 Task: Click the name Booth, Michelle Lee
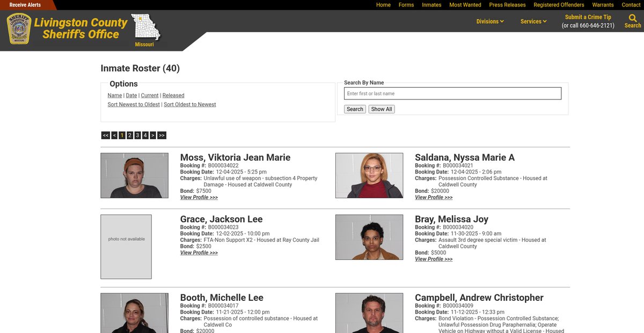222,298
